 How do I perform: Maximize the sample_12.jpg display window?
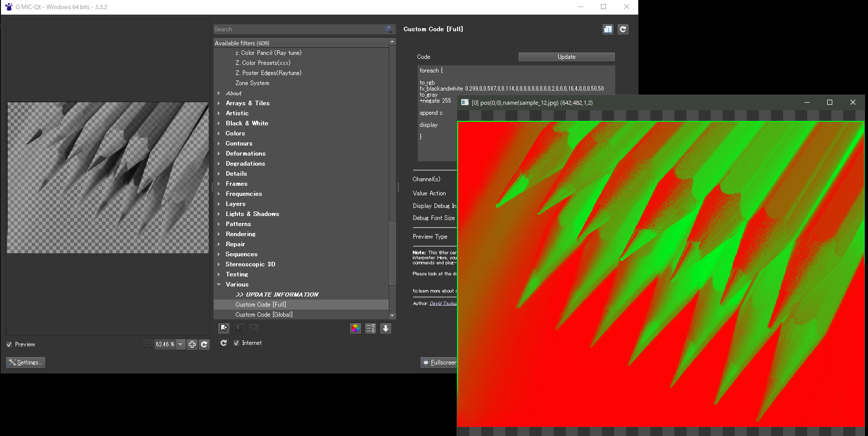pos(830,102)
